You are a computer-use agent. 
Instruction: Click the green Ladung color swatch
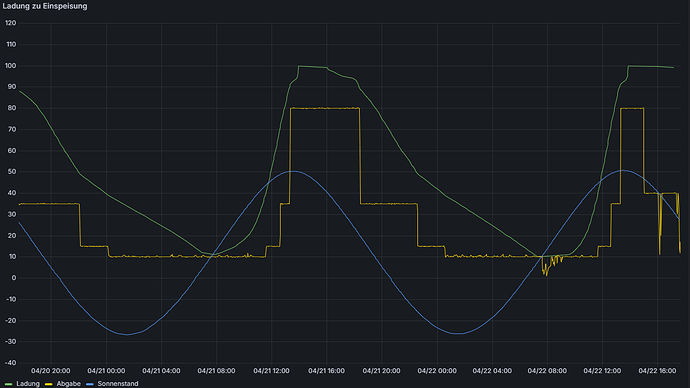pos(8,384)
